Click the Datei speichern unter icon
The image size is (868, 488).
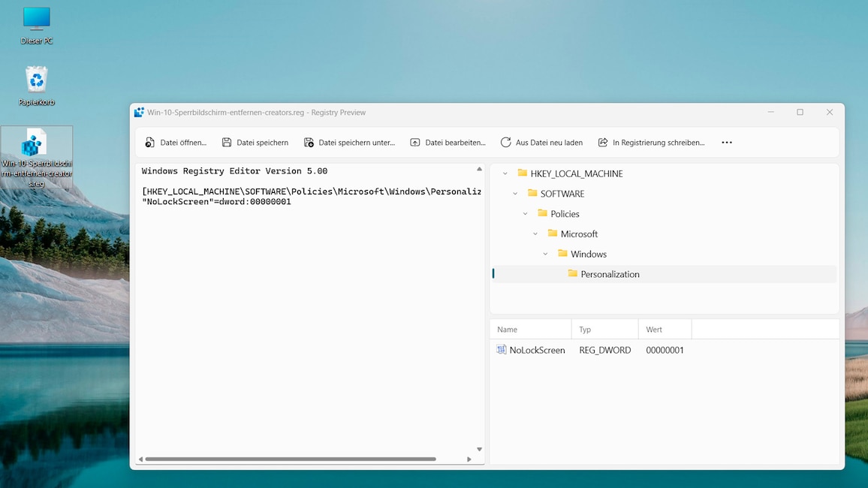309,142
